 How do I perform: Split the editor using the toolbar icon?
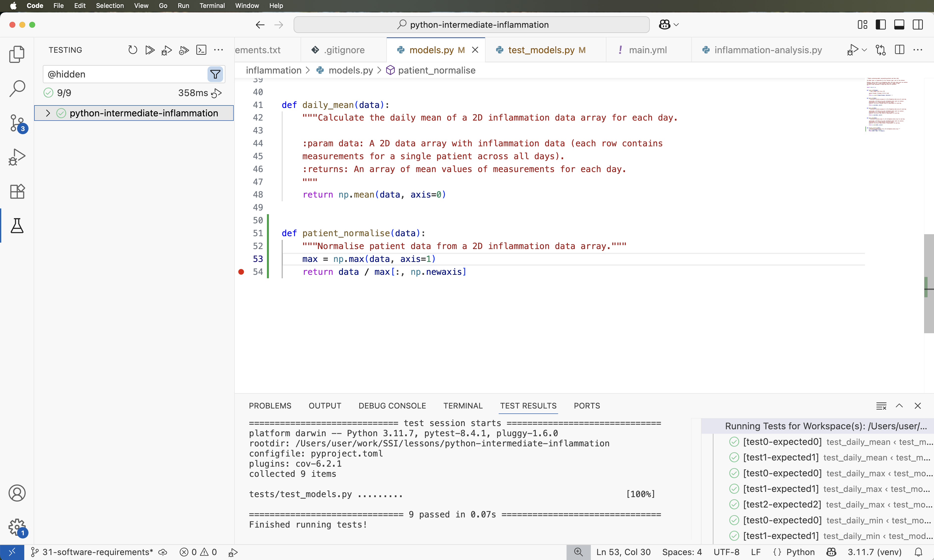[899, 50]
